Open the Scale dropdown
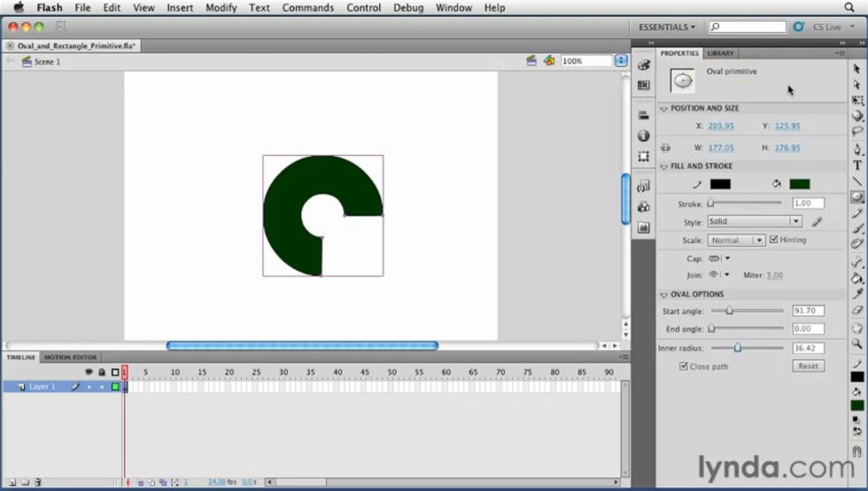 coord(736,240)
